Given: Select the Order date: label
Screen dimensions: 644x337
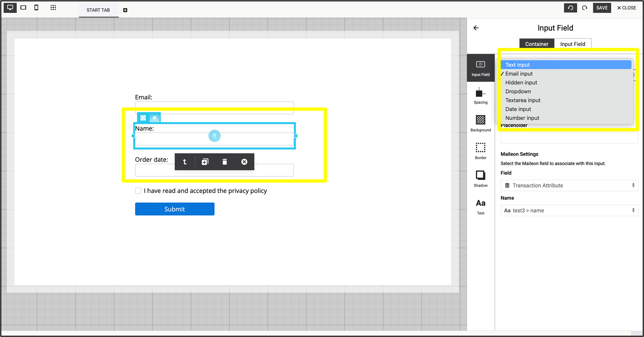Looking at the screenshot, I should pyautogui.click(x=152, y=159).
